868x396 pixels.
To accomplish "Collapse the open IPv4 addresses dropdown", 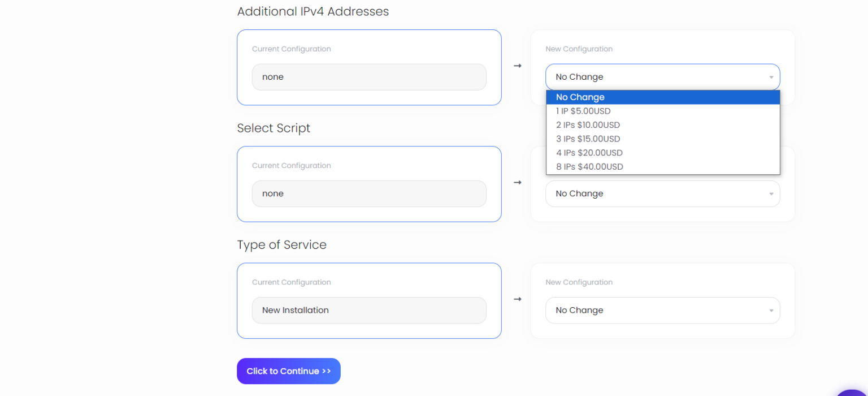I will [x=662, y=76].
